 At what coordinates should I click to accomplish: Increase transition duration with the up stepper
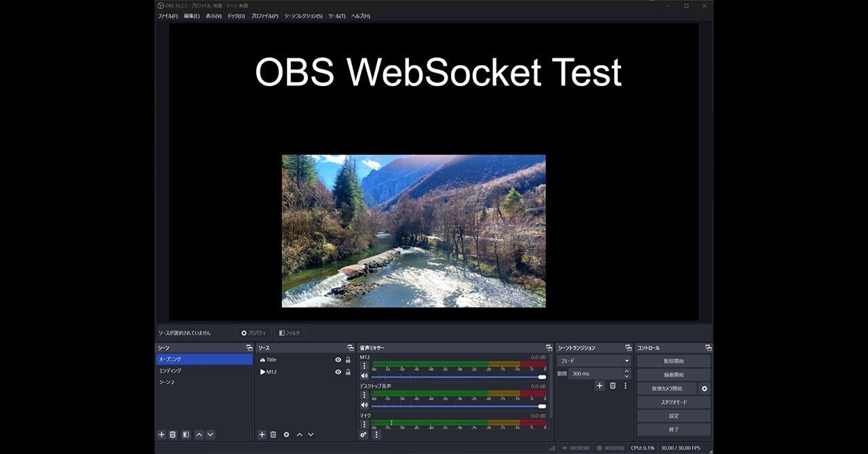(x=627, y=371)
